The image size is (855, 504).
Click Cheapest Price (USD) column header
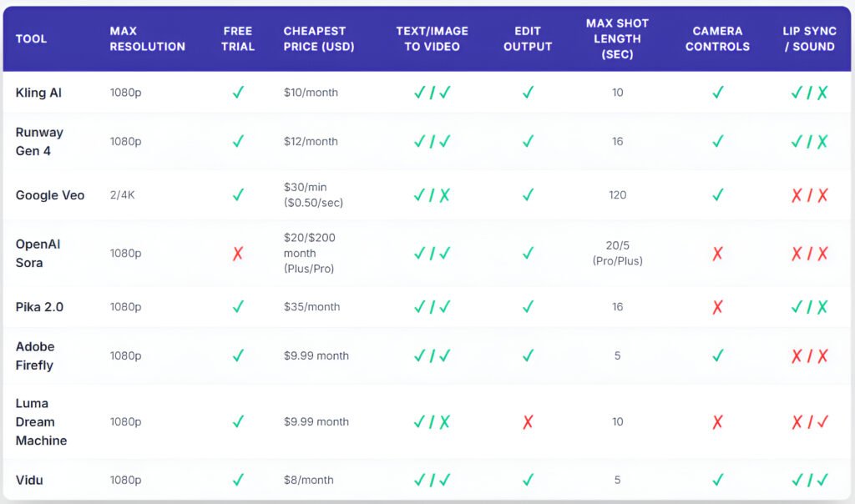(x=319, y=38)
